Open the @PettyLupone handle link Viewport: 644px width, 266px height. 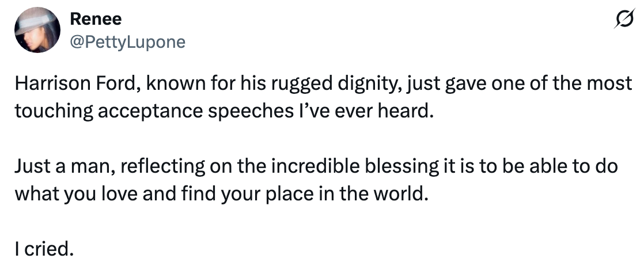pyautogui.click(x=127, y=41)
